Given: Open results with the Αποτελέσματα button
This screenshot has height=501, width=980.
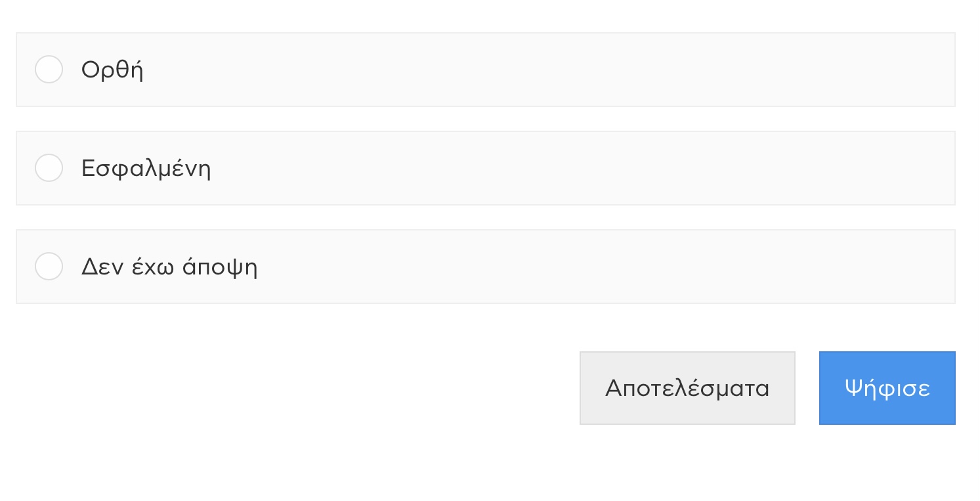Looking at the screenshot, I should pyautogui.click(x=687, y=388).
